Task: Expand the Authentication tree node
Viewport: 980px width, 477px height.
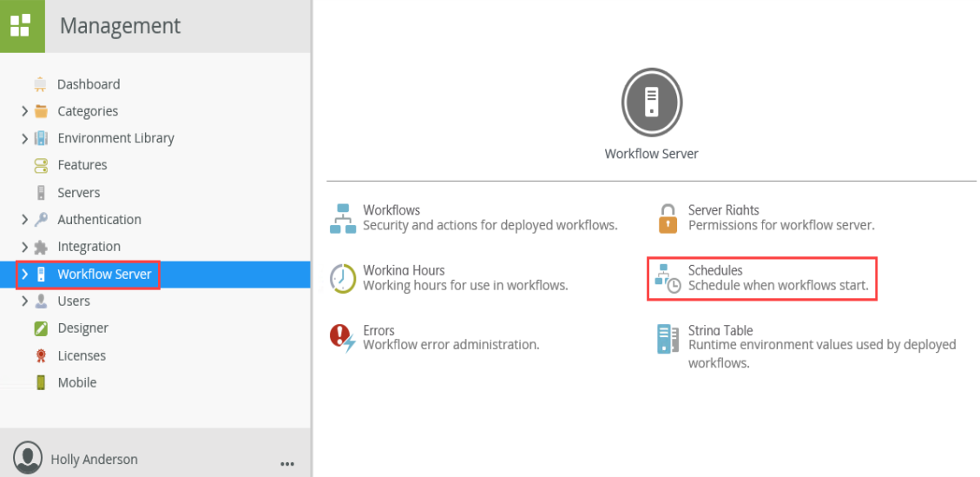Action: (24, 220)
